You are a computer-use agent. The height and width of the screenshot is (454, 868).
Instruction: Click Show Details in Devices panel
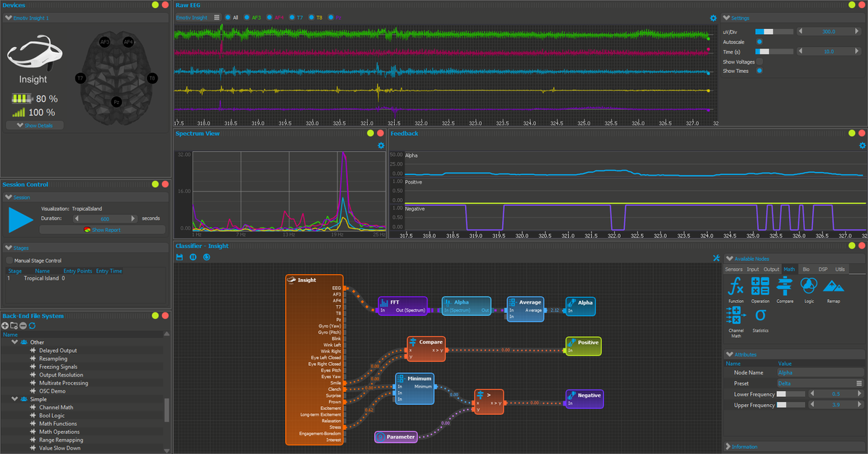click(x=35, y=125)
